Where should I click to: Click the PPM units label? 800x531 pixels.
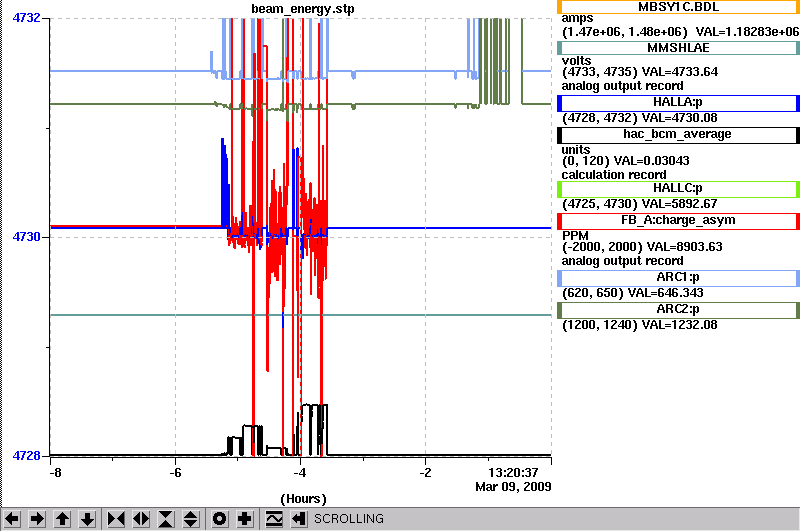pyautogui.click(x=575, y=236)
